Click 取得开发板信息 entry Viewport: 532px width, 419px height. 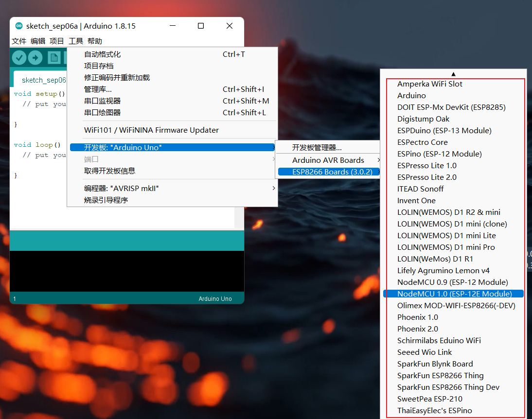[x=173, y=171]
